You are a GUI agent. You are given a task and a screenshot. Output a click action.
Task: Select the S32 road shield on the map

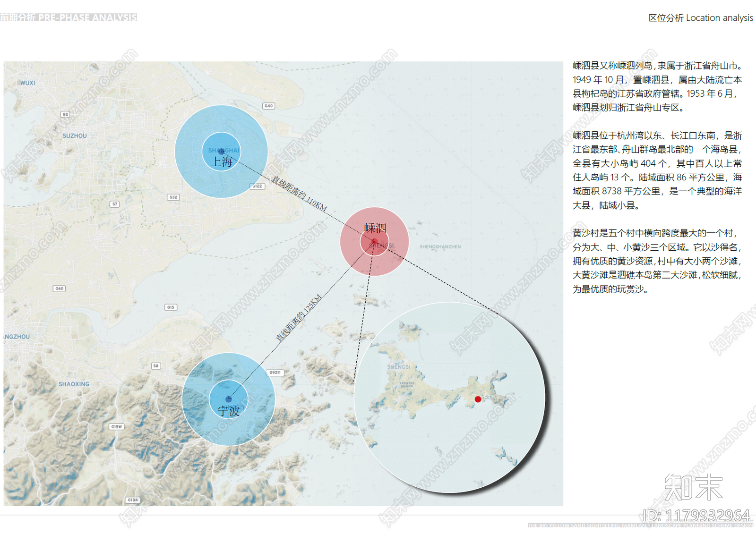(x=173, y=197)
